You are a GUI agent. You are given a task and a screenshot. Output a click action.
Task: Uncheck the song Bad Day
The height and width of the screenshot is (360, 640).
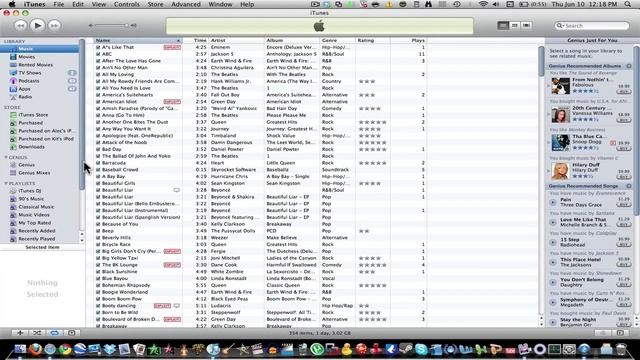tap(98, 149)
